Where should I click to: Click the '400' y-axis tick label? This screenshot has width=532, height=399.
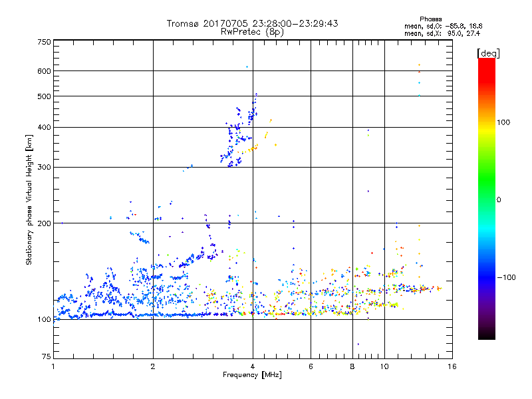(x=44, y=127)
